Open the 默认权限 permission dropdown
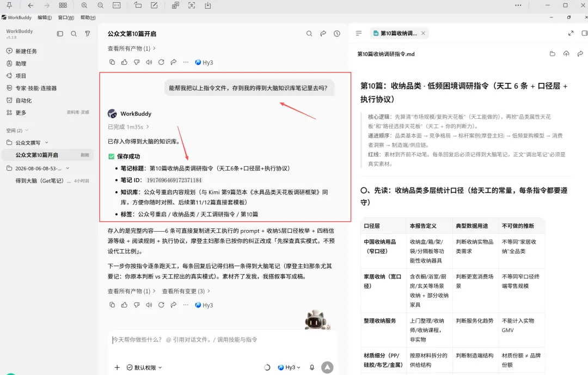 point(144,367)
